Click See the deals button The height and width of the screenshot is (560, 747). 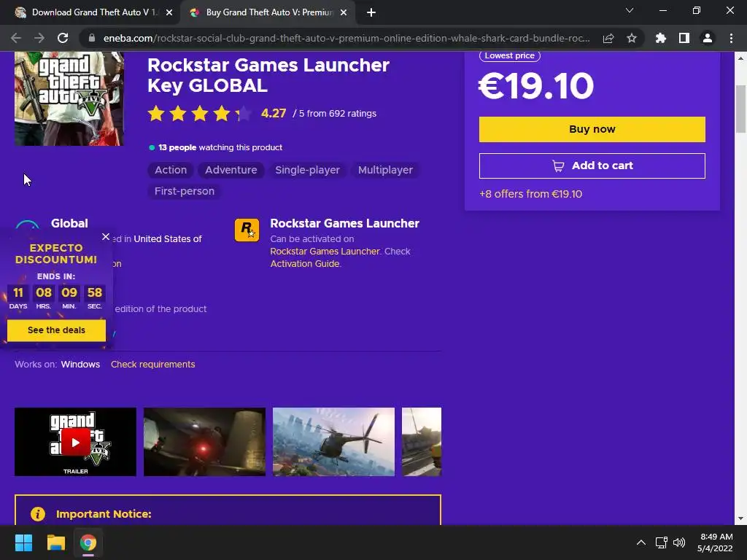(56, 330)
